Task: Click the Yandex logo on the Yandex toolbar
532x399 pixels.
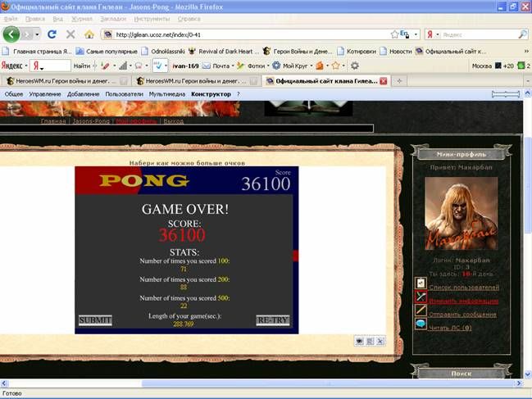Action: coord(11,66)
